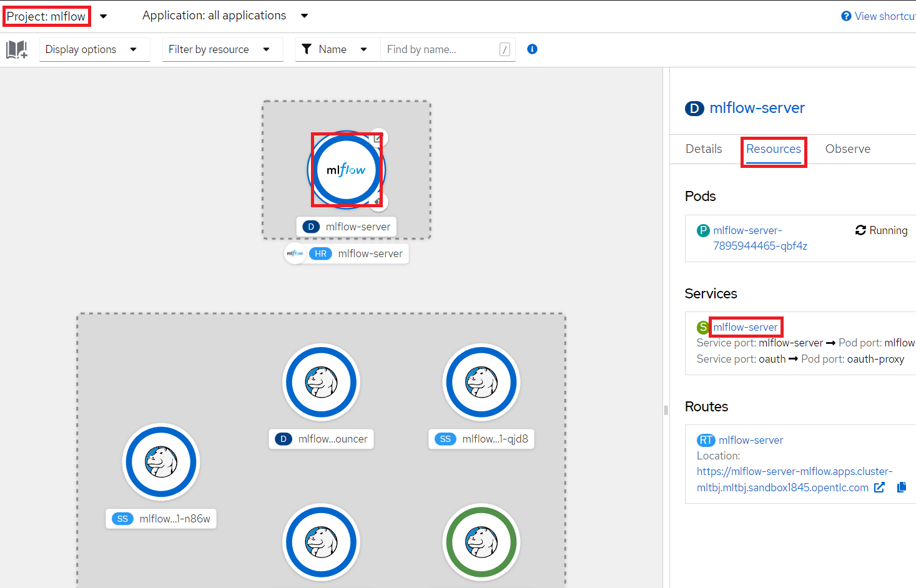Image resolution: width=916 pixels, height=588 pixels.
Task: Expand the Application: all applications selector
Action: tap(225, 16)
